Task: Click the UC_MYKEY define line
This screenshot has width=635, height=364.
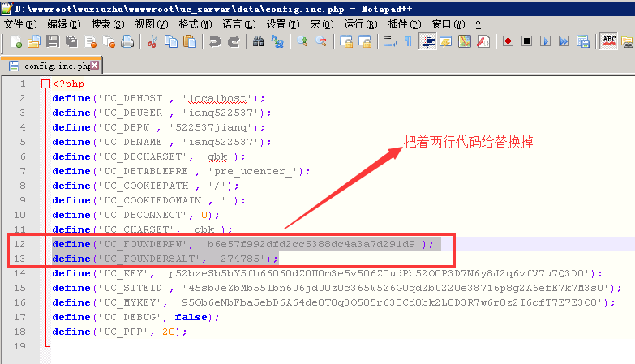Action: point(333,302)
